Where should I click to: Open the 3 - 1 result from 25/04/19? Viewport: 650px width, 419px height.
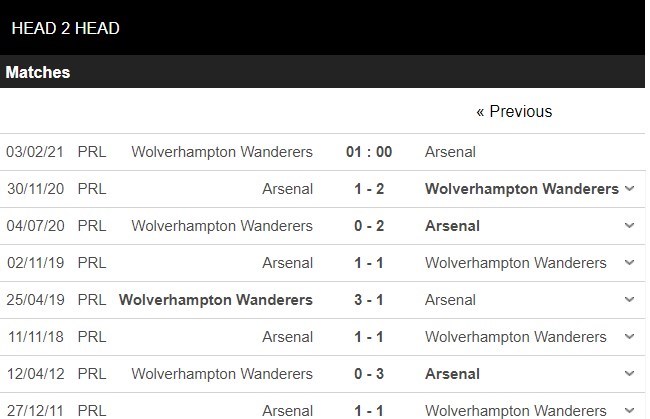(x=368, y=300)
